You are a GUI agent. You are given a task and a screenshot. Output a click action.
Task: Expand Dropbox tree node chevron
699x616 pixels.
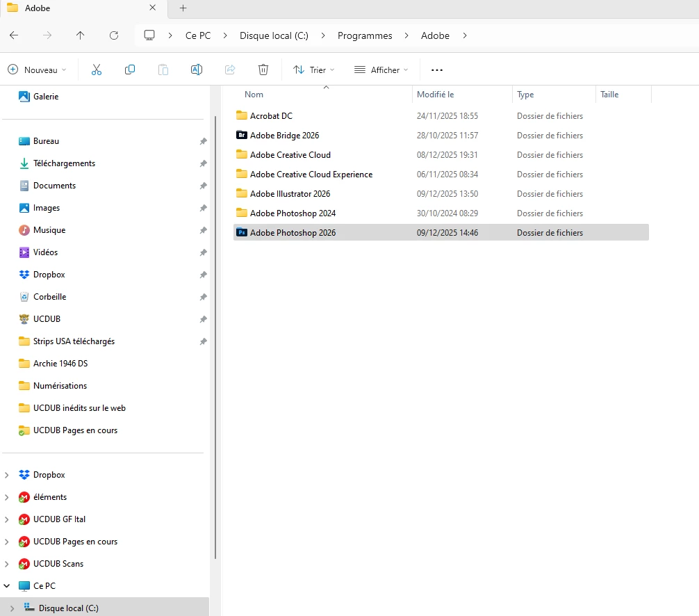click(x=7, y=475)
